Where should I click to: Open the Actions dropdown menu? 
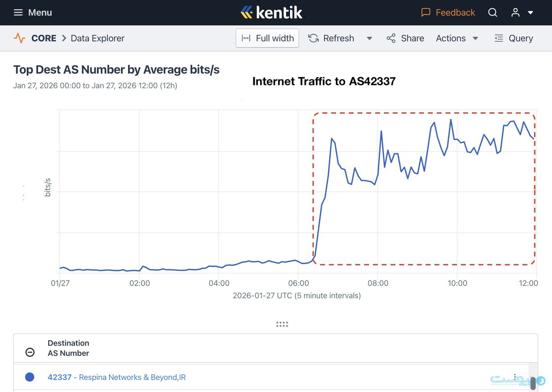(x=457, y=38)
